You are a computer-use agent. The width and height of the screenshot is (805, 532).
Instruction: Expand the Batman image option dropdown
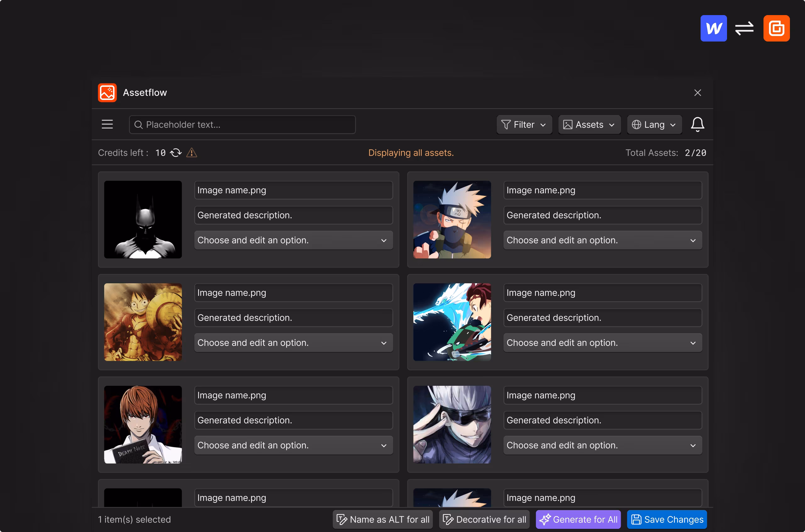(x=293, y=240)
